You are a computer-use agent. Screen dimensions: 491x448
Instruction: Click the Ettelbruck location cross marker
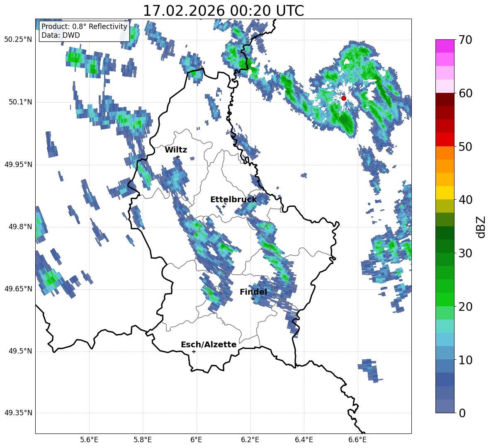[224, 206]
